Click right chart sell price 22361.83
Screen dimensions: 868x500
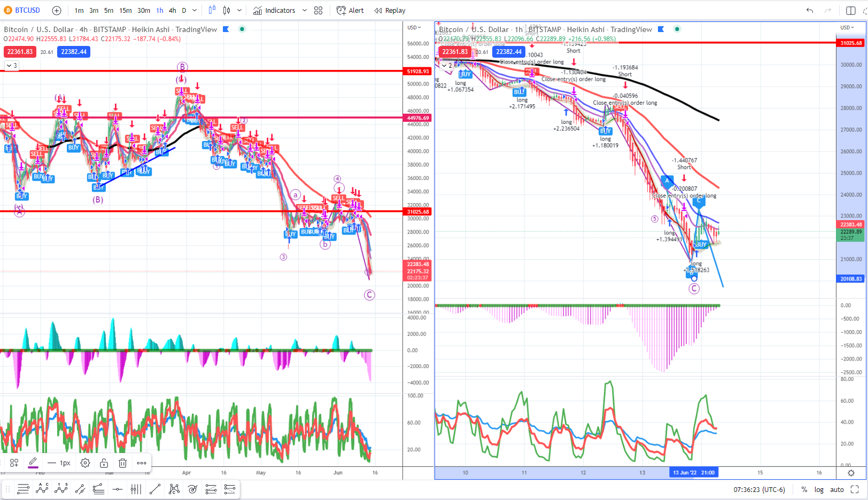(455, 52)
